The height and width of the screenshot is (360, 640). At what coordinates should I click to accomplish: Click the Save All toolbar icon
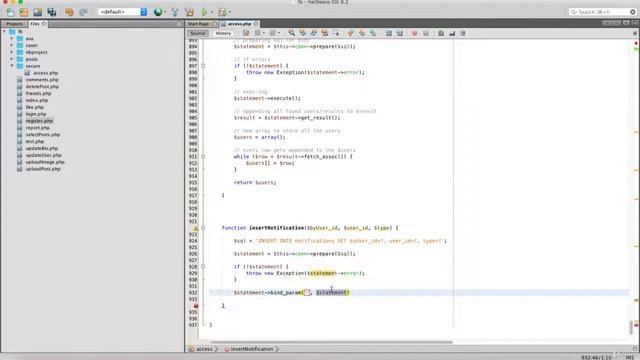click(x=51, y=12)
